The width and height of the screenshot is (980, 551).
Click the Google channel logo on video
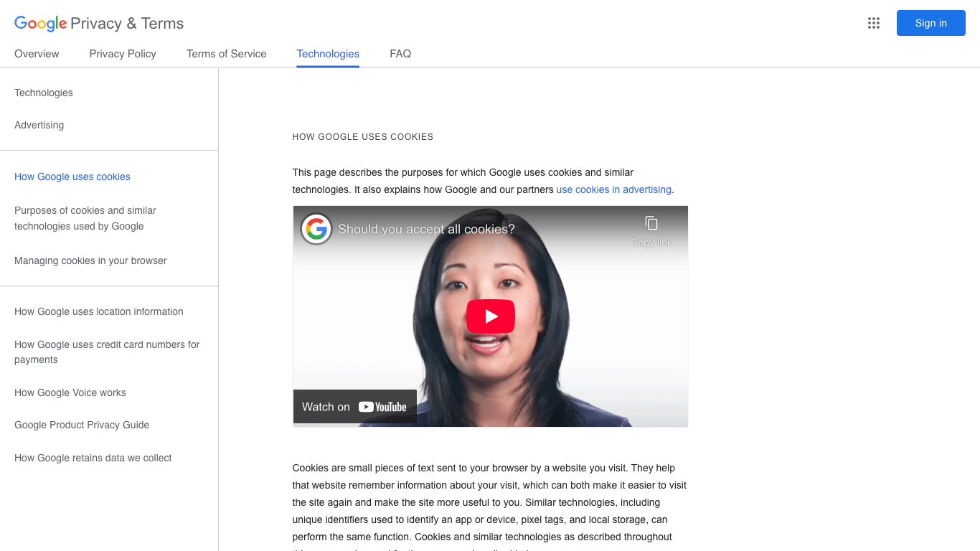point(316,230)
